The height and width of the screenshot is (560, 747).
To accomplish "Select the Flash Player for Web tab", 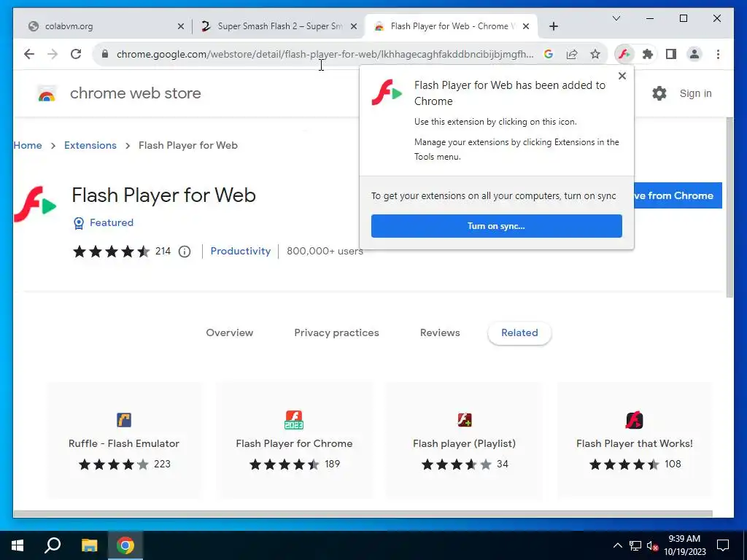I will pos(451,26).
